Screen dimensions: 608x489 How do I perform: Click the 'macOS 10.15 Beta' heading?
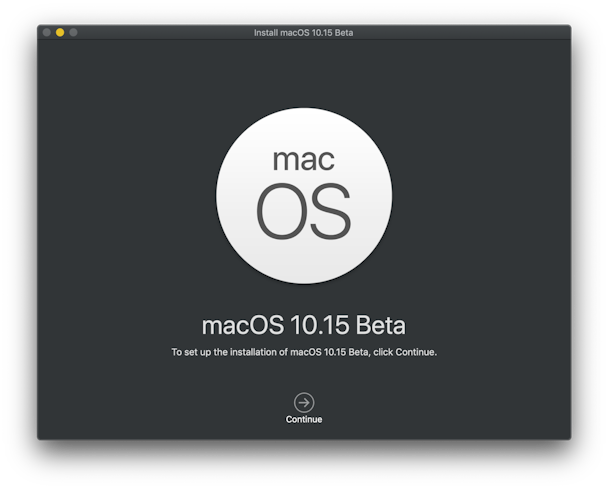(x=304, y=325)
